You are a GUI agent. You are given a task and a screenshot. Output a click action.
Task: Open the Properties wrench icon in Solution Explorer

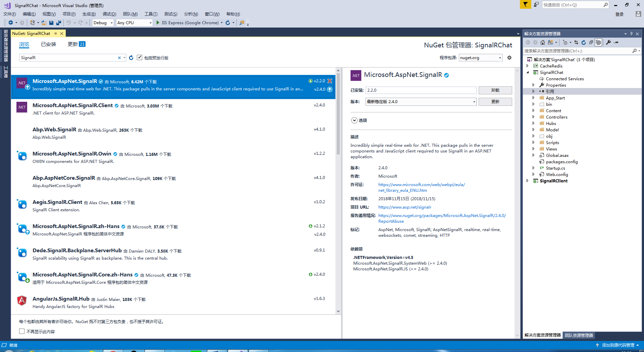608,42
